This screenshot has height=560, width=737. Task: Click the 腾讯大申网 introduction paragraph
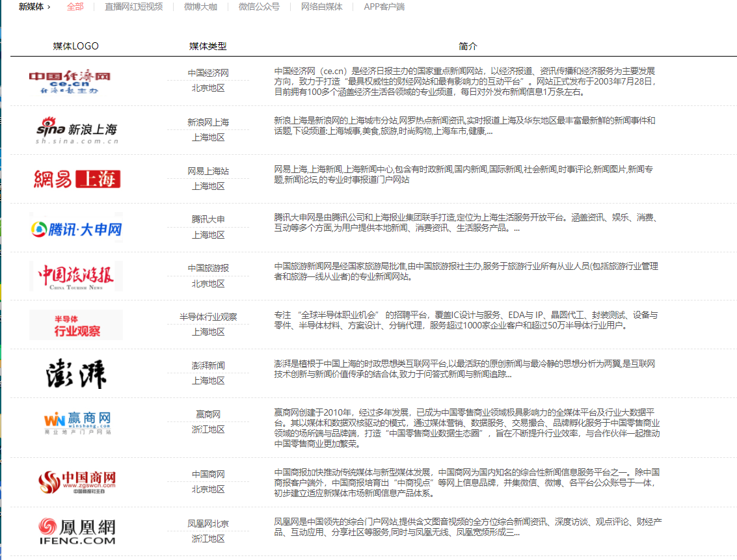[x=465, y=222]
